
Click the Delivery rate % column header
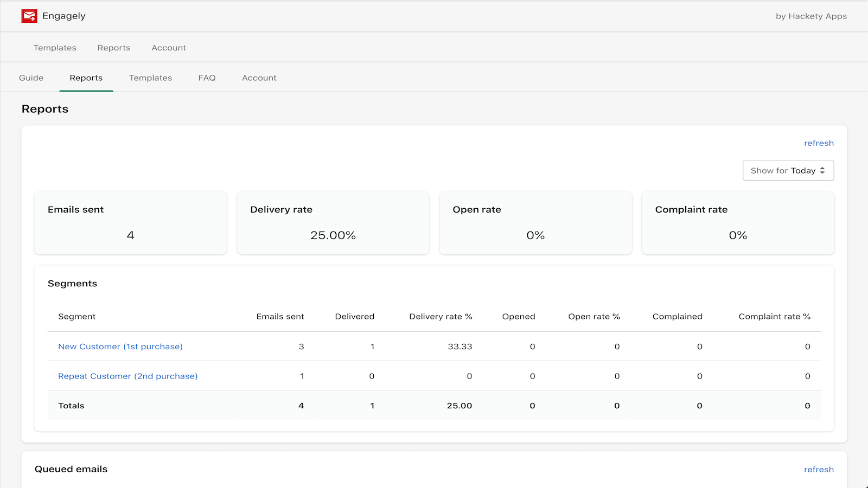click(x=440, y=317)
